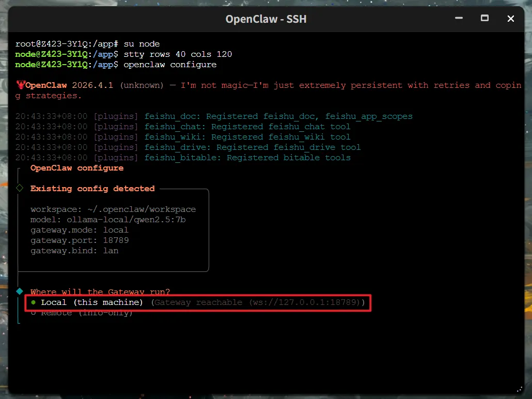Close the OpenClaw - SSH window

(511, 19)
